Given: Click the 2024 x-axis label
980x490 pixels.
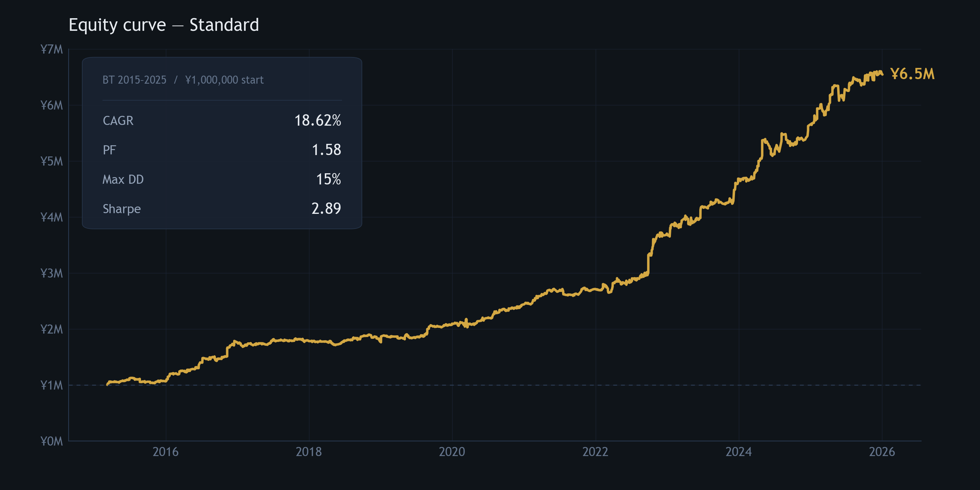Looking at the screenshot, I should [738, 451].
